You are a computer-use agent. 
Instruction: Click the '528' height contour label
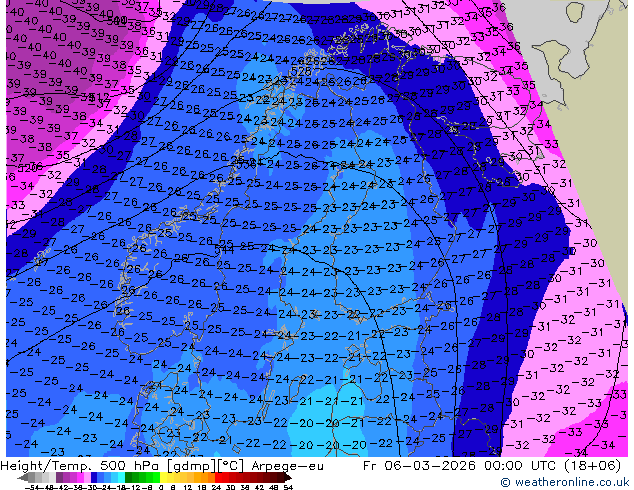pyautogui.click(x=301, y=72)
